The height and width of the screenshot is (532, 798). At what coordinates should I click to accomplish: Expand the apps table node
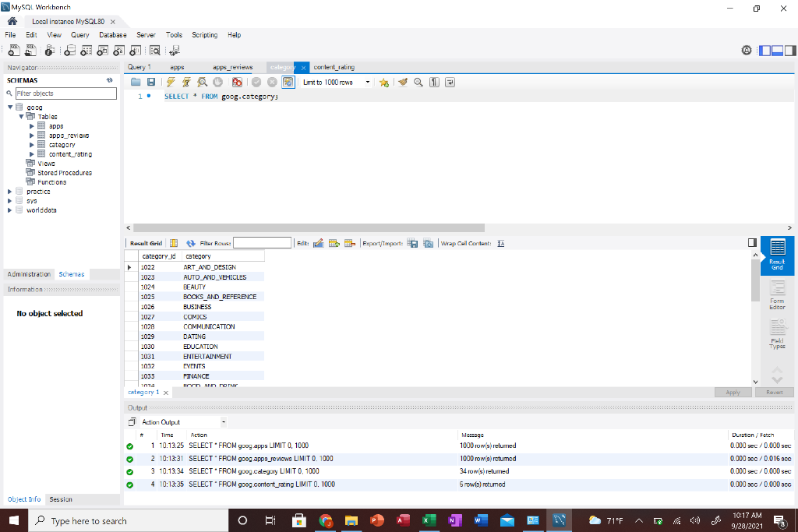pyautogui.click(x=31, y=125)
